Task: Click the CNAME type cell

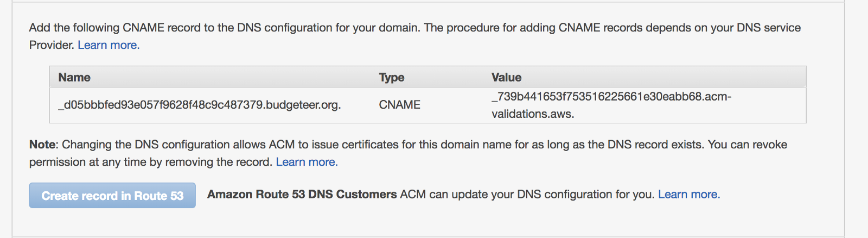Action: [x=400, y=105]
